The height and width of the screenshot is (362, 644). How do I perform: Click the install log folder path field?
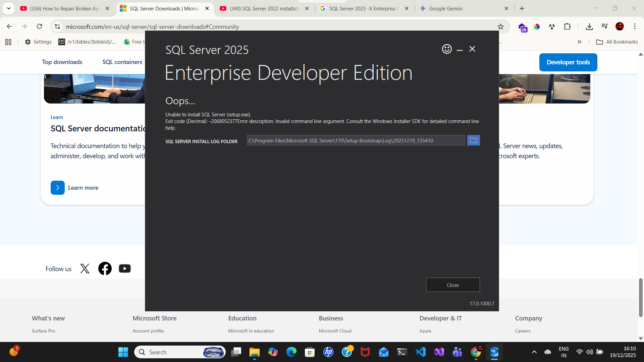356,140
